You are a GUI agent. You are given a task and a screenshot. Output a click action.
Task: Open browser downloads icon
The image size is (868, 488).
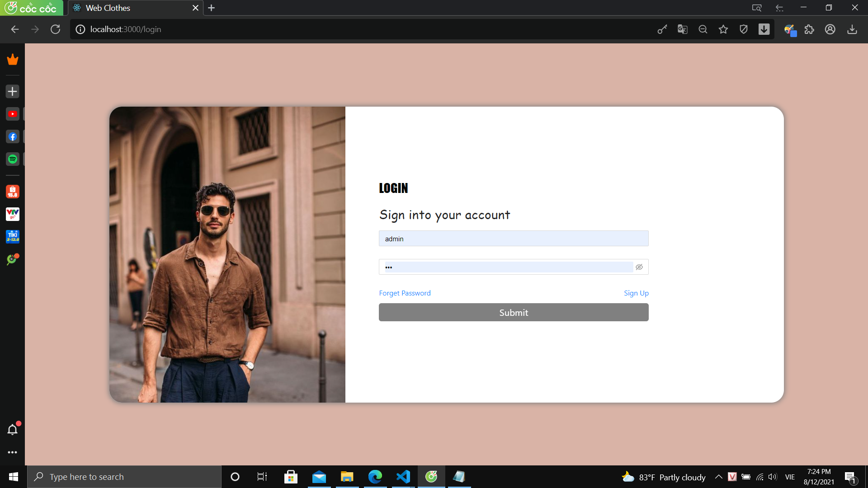tap(852, 29)
